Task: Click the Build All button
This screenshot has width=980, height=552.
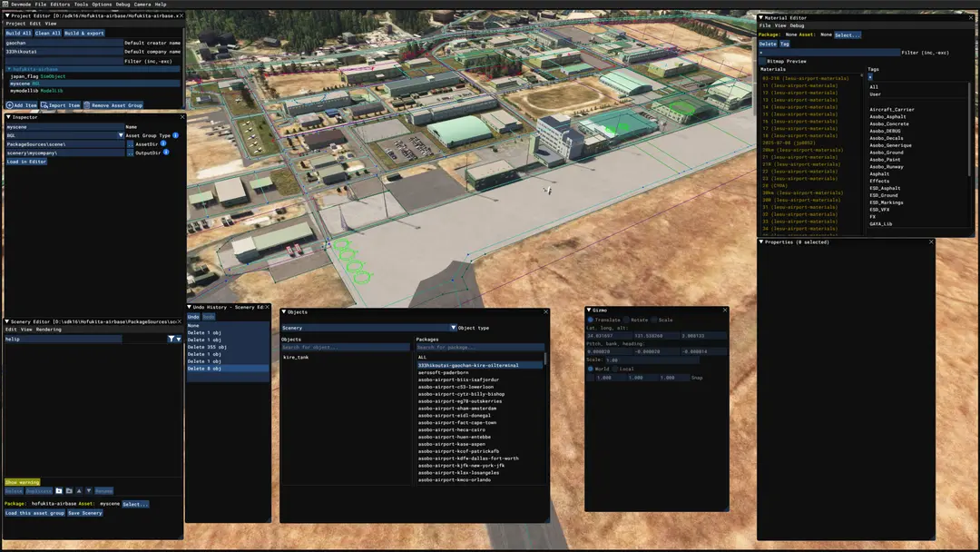Action: [18, 33]
